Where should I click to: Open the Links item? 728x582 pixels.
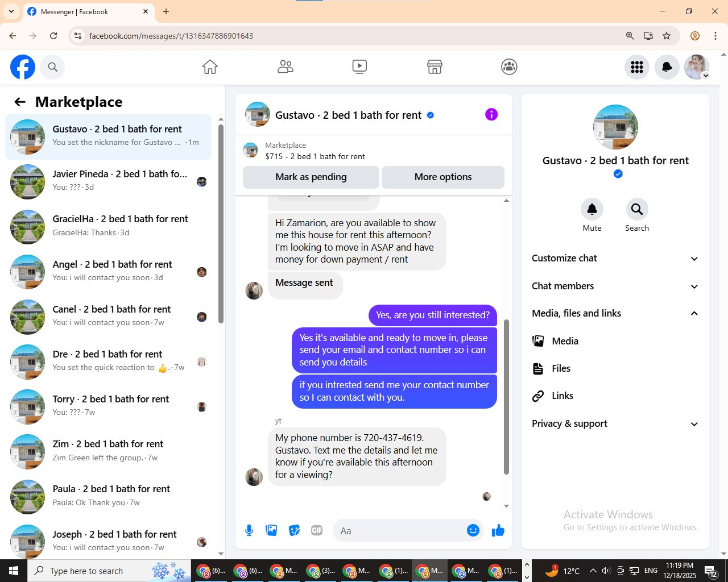pos(615,396)
